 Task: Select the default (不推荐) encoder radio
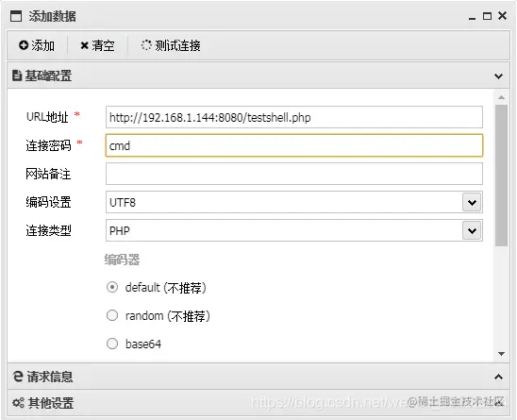pos(112,287)
